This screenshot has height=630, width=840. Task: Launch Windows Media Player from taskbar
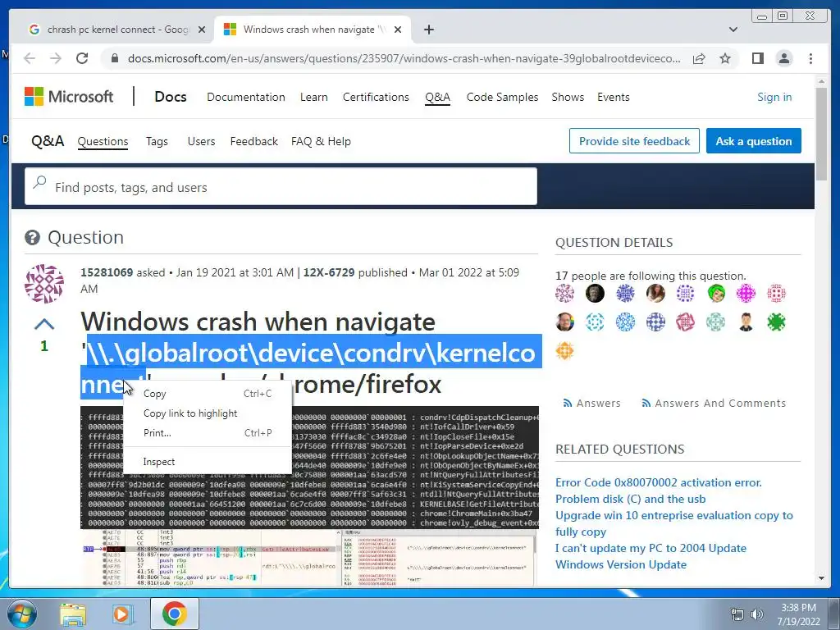122,614
